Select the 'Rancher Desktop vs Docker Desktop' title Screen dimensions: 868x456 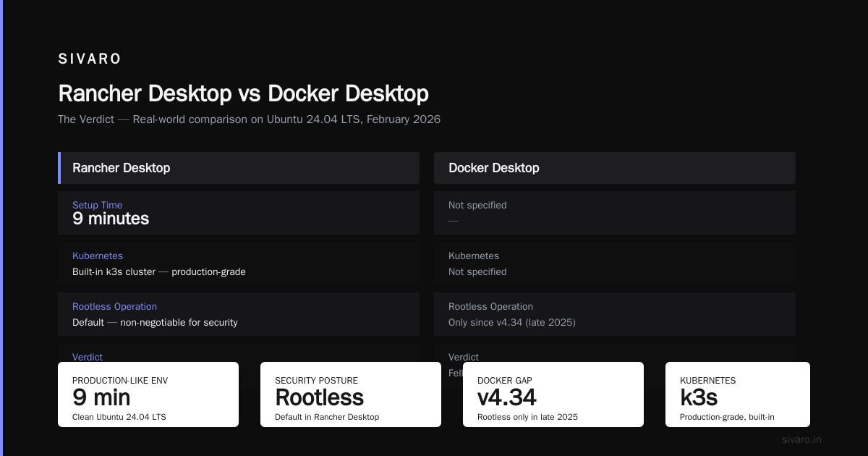point(243,93)
